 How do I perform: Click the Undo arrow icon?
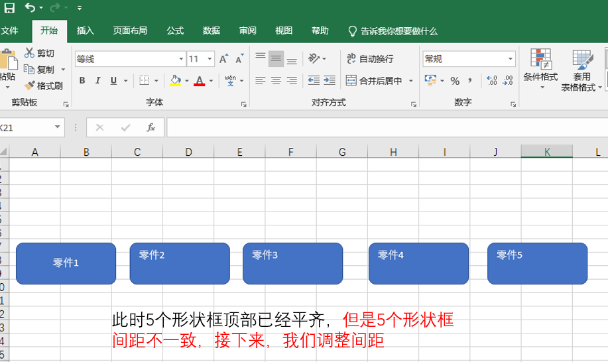[x=30, y=7]
